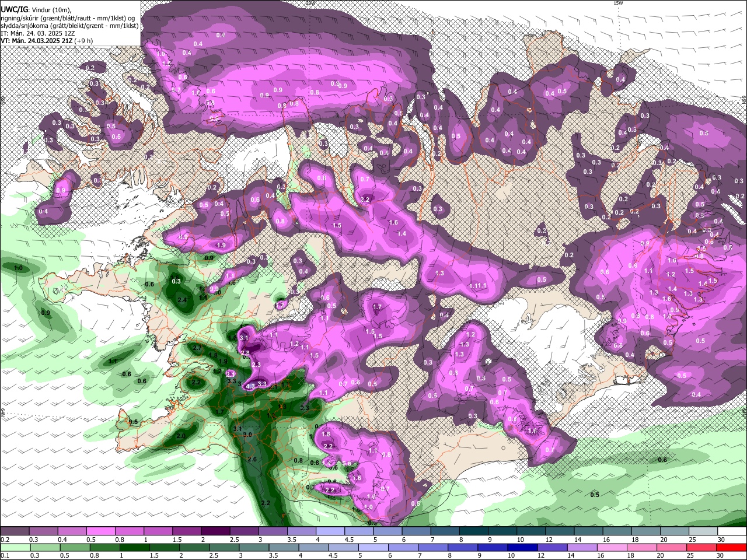Click the medium green 0.5 rain legend swatch
Image resolution: width=747 pixels, height=560 pixels.
pyautogui.click(x=75, y=547)
